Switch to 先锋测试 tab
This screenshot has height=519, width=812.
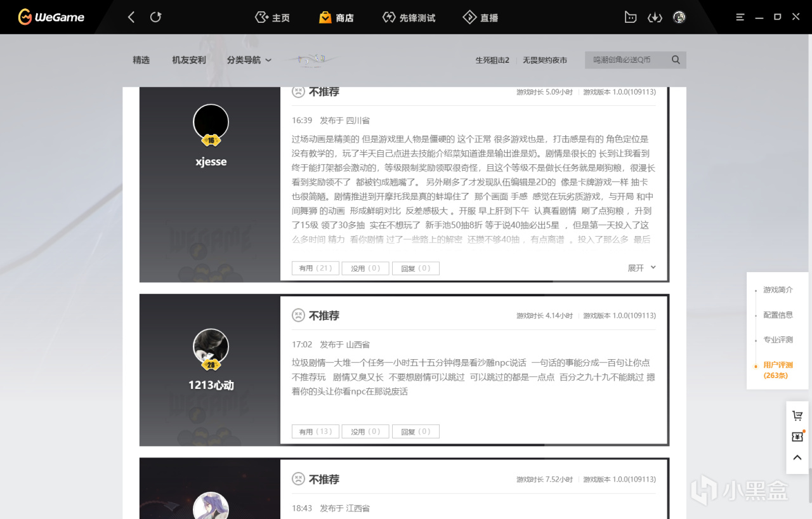pos(409,18)
